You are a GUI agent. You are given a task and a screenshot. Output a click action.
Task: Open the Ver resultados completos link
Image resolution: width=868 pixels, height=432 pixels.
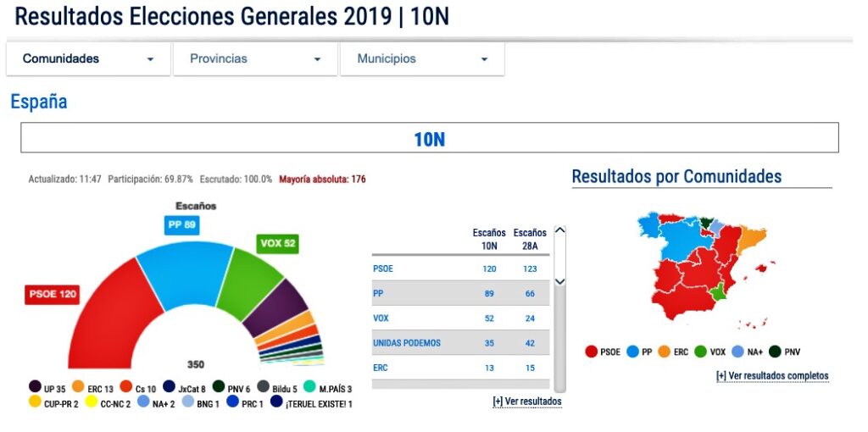click(x=772, y=376)
